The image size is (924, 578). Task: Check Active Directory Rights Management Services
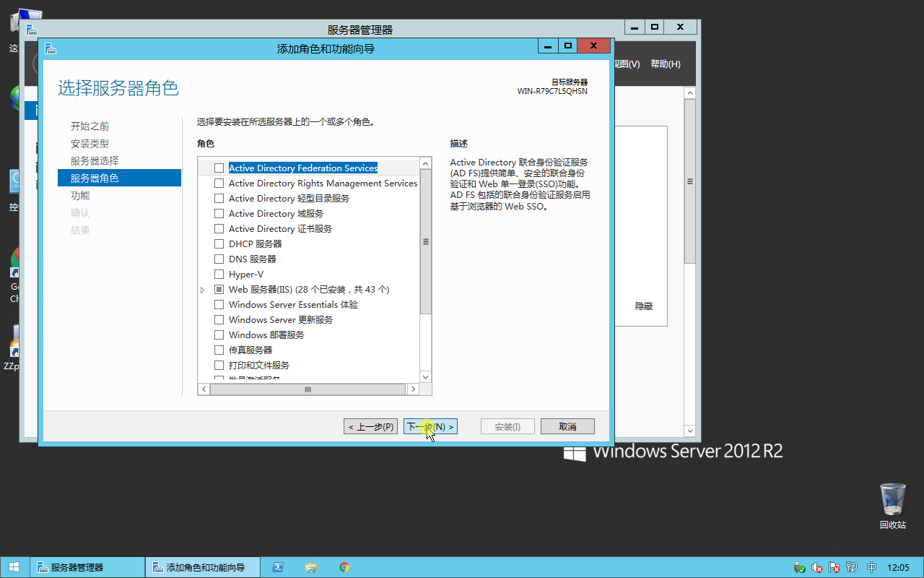coord(219,183)
